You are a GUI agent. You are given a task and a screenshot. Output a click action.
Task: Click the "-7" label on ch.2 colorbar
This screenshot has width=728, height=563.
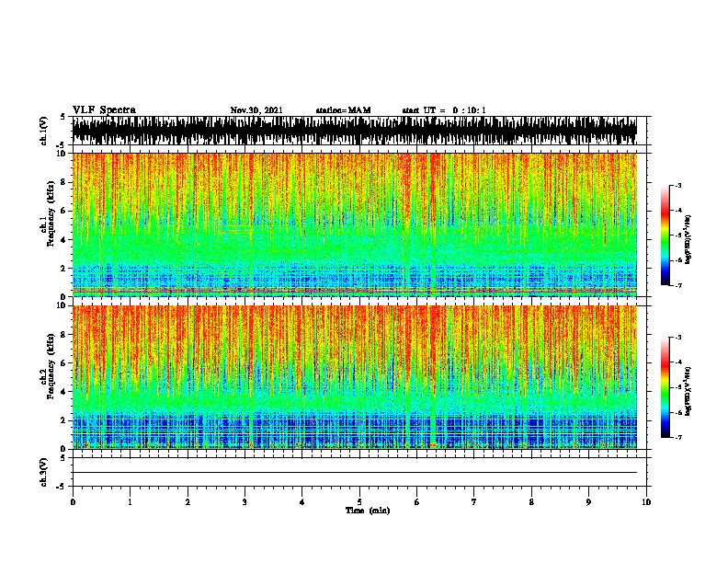click(x=678, y=438)
